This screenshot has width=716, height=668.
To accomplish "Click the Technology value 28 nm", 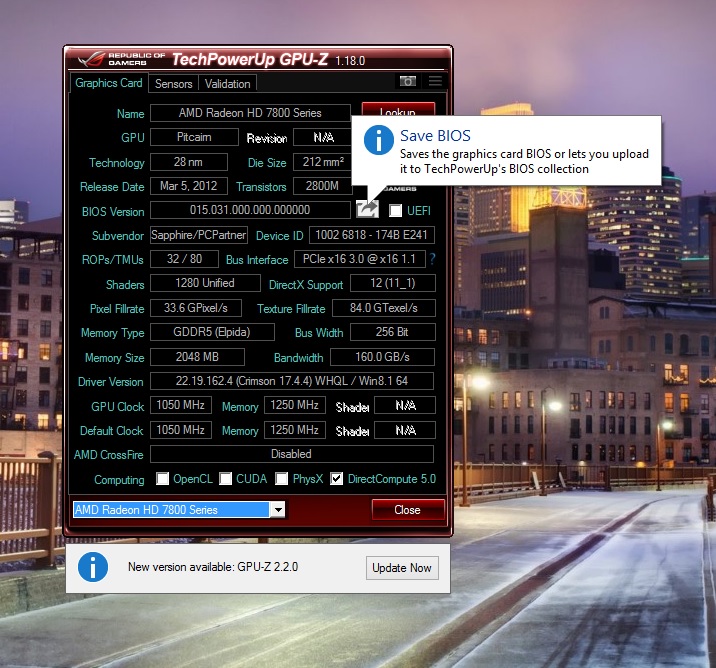I will [189, 162].
